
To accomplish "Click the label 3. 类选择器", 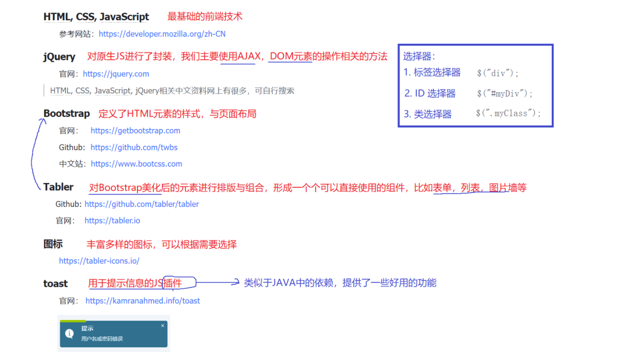I will click(x=427, y=114).
